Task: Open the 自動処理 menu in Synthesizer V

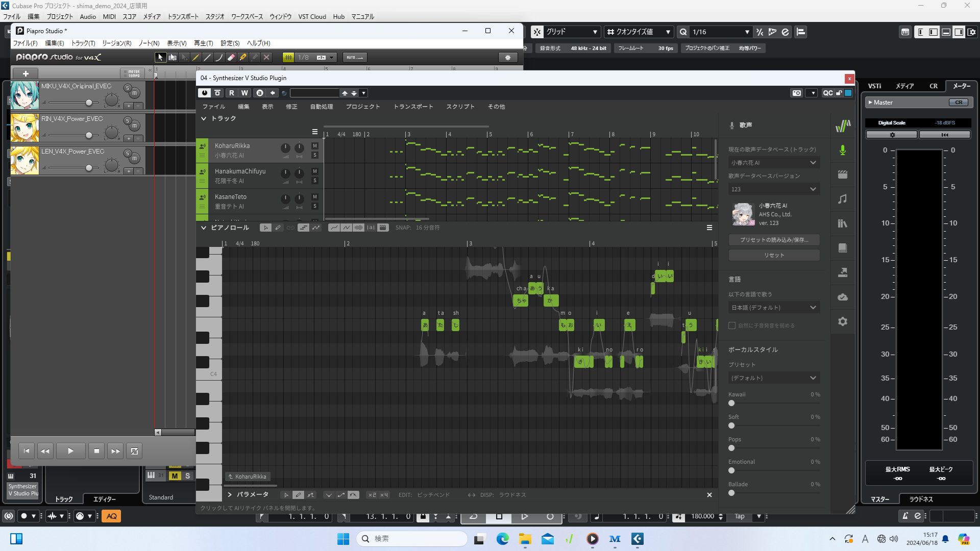Action: click(322, 107)
